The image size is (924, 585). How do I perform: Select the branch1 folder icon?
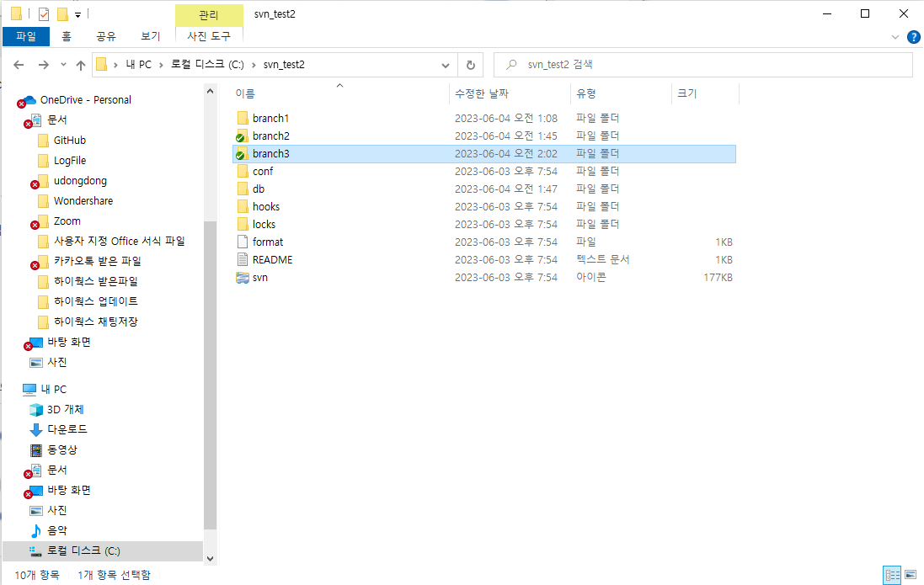(243, 118)
